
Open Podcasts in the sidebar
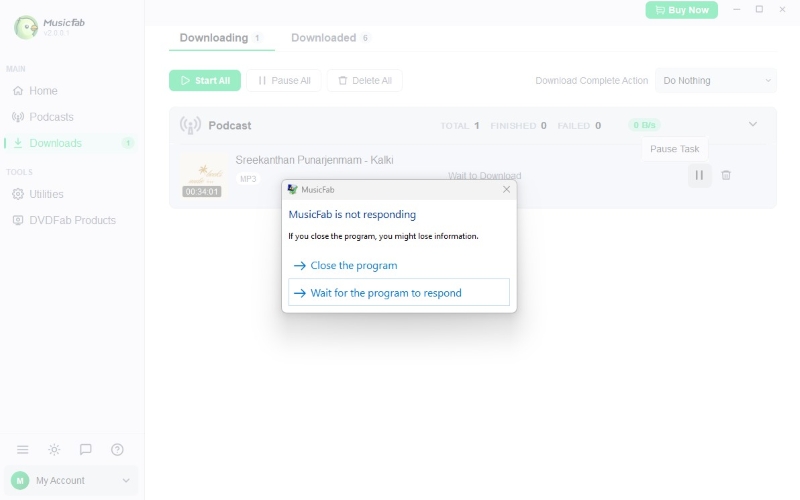tap(43, 117)
